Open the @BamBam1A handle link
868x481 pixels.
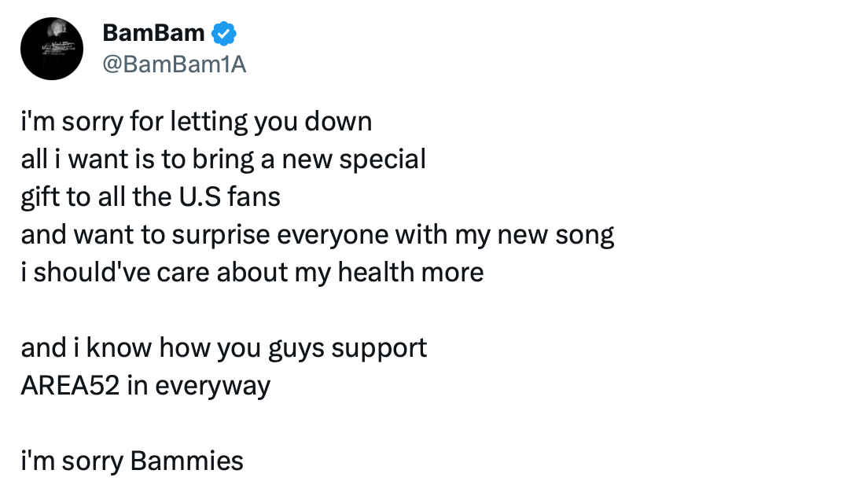click(174, 64)
